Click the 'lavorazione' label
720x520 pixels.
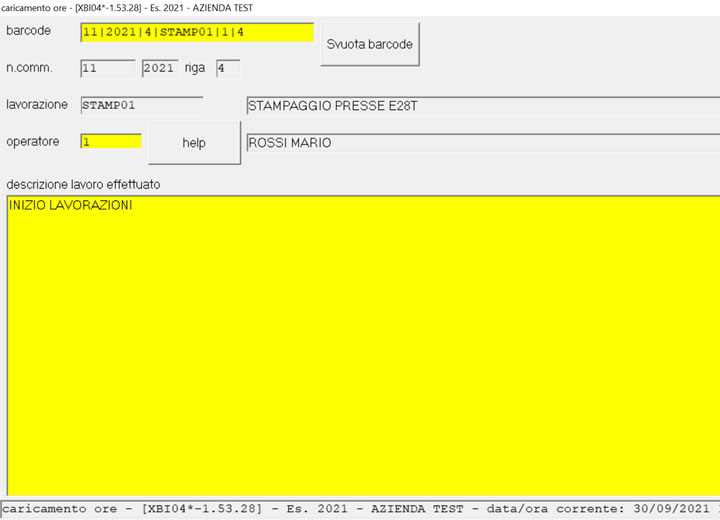[37, 105]
